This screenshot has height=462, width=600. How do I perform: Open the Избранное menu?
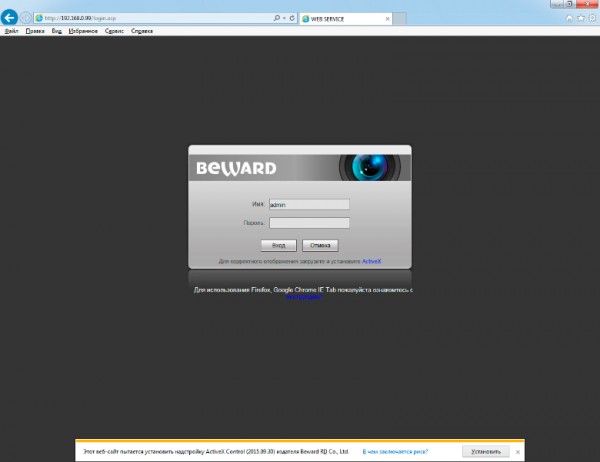point(83,31)
